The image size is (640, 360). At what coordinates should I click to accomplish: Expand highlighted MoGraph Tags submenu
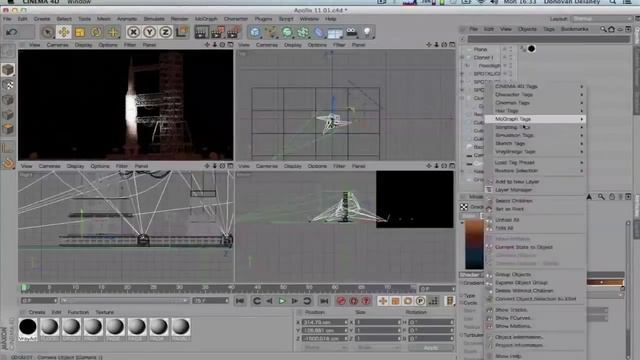tap(535, 119)
